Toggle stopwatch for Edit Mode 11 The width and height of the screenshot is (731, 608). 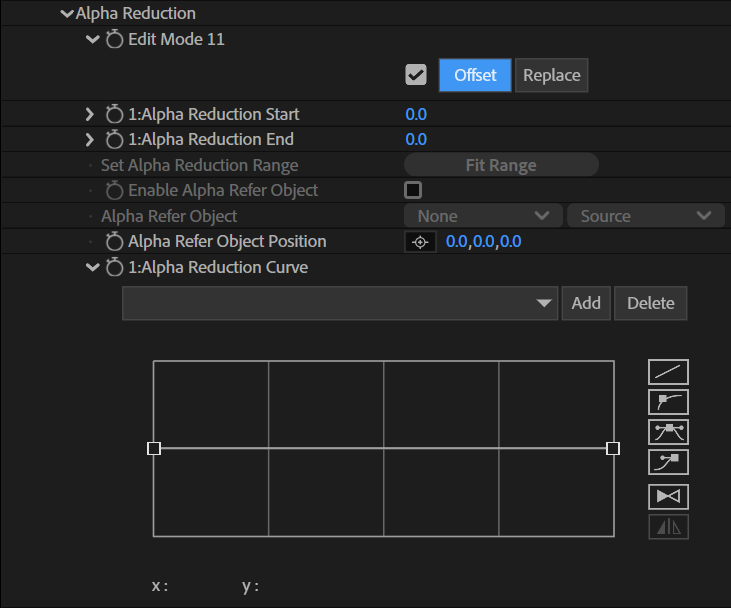pyautogui.click(x=114, y=39)
